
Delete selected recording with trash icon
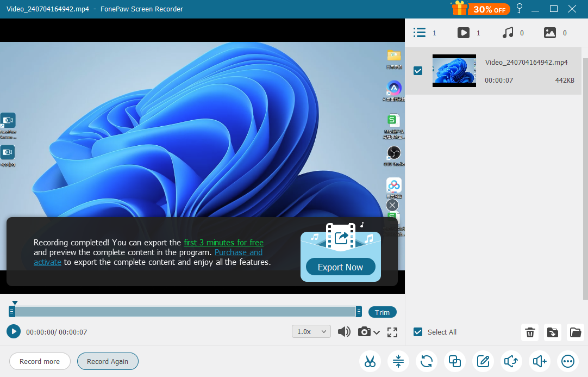(x=530, y=332)
